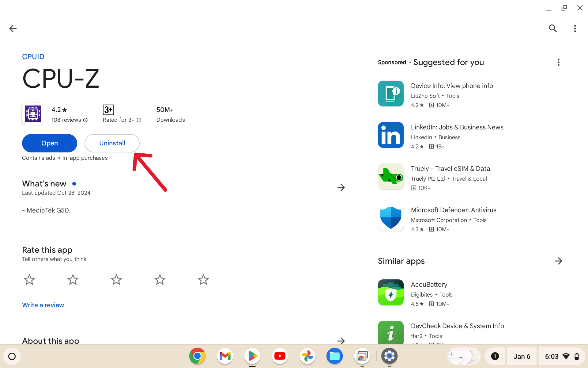Open LinkedIn: Jobs & Business News listing

[x=457, y=127]
